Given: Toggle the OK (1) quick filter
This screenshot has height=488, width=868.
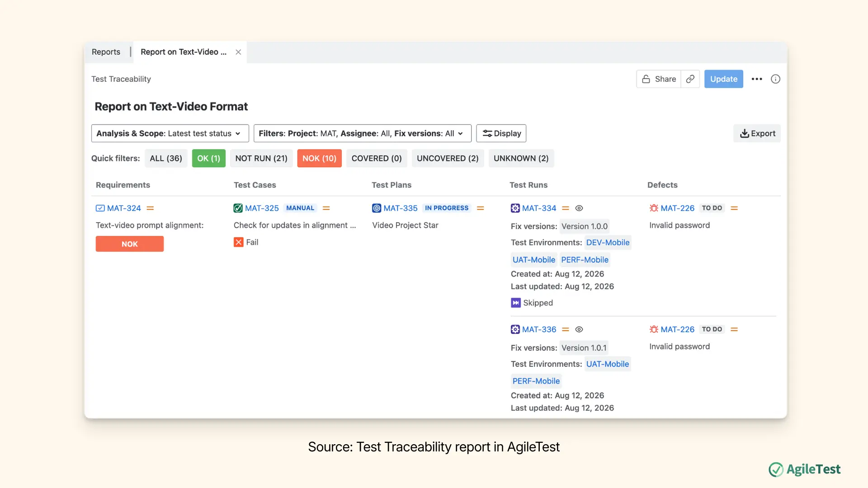Looking at the screenshot, I should tap(208, 158).
